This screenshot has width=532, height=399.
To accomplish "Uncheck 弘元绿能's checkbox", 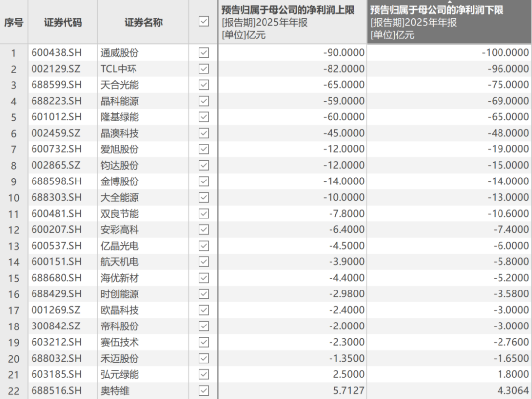I will tap(203, 374).
